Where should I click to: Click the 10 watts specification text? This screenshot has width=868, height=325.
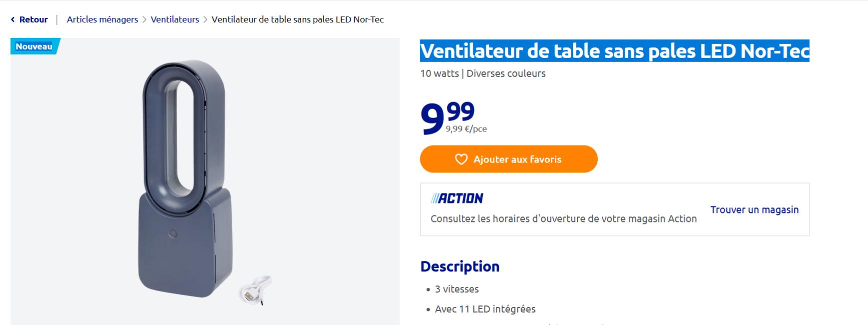[x=440, y=73]
